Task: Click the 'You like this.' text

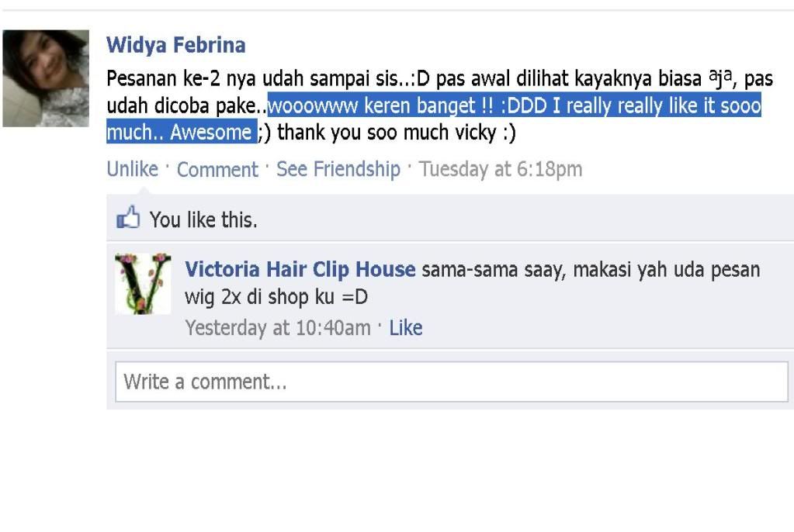Action: 203,219
